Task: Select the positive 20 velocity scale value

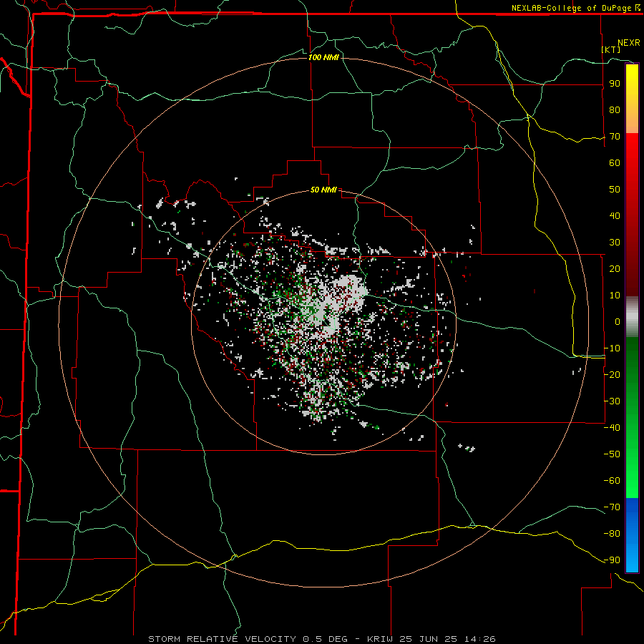Action: tap(615, 269)
